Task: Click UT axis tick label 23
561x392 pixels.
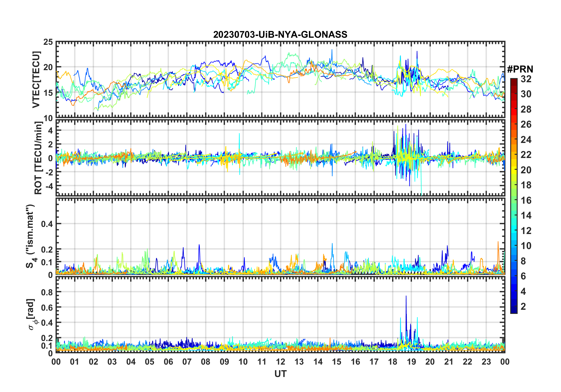Action: (x=486, y=362)
